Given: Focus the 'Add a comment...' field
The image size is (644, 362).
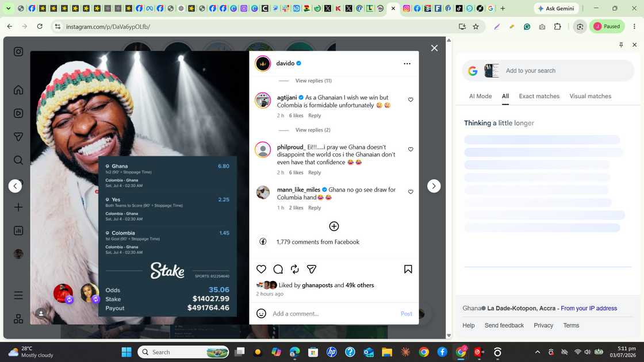Looking at the screenshot, I should 333,314.
